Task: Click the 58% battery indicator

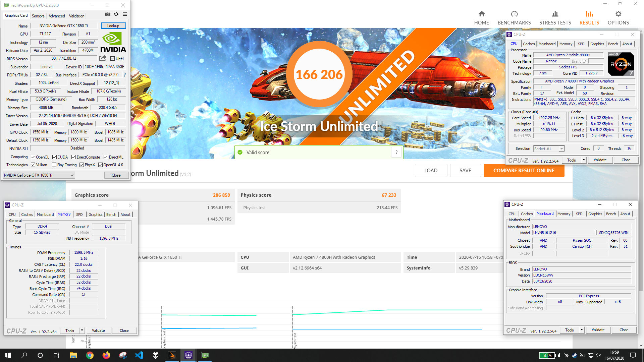Action: point(547,355)
